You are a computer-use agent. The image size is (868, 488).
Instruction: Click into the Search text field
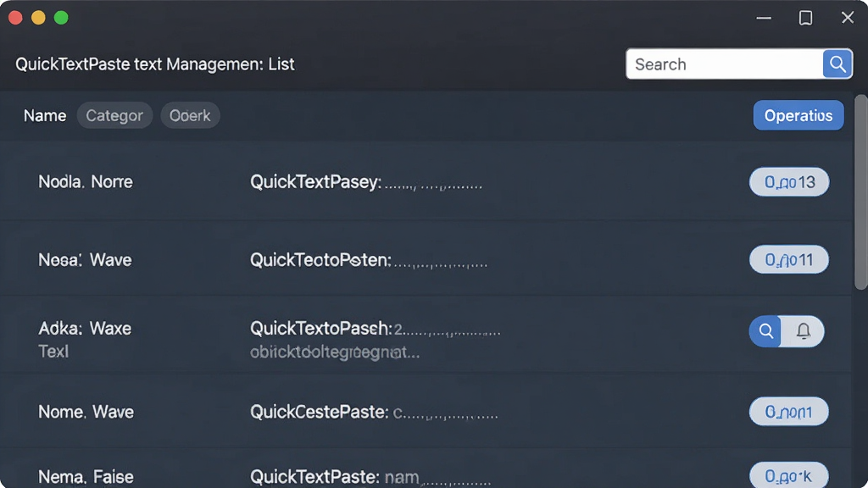(x=725, y=64)
